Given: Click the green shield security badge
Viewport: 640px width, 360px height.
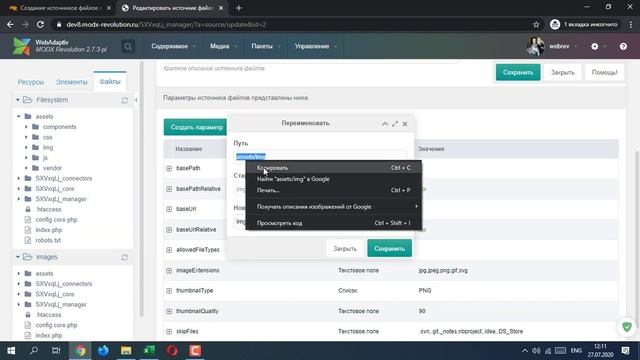Looking at the screenshot, I should coord(627,327).
